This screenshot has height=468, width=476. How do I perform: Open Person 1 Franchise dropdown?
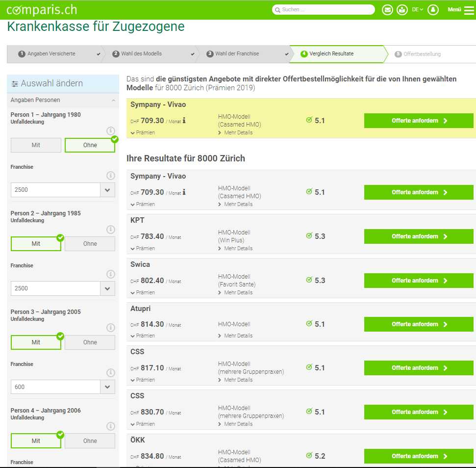tap(63, 190)
